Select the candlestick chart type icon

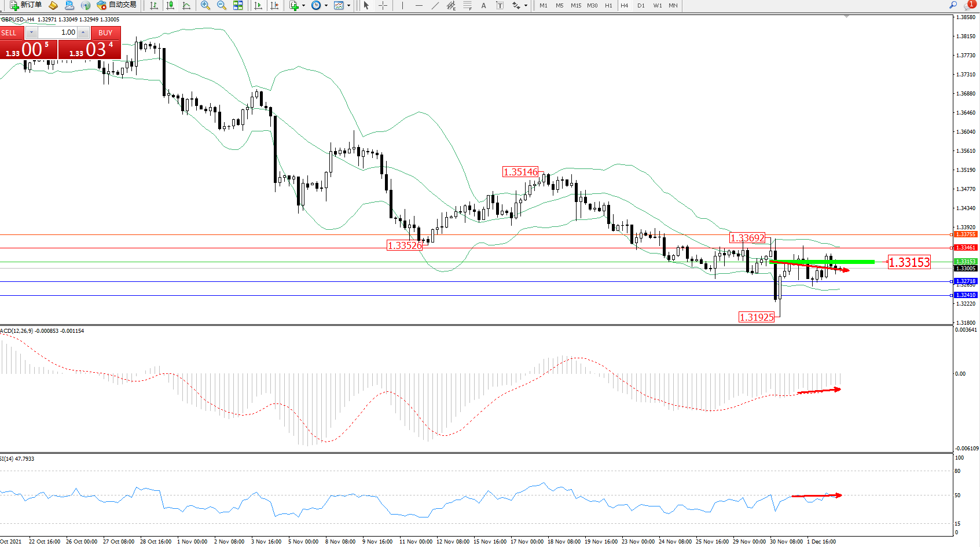coord(170,5)
